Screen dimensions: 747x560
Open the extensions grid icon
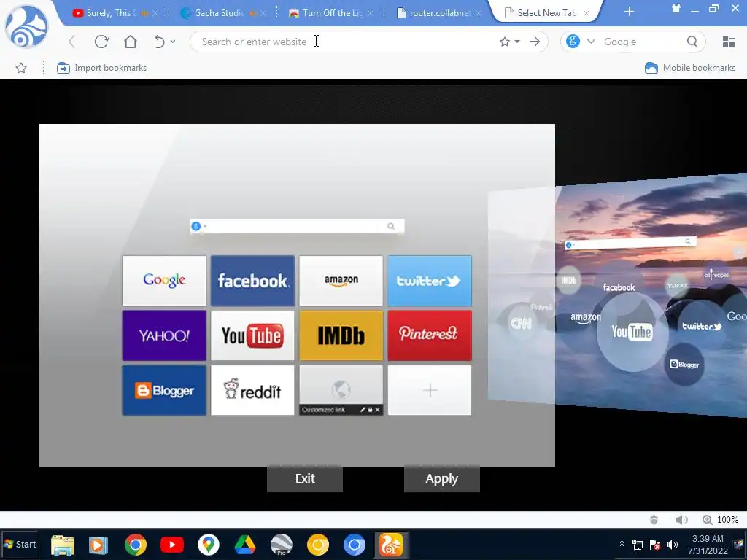[x=729, y=42]
